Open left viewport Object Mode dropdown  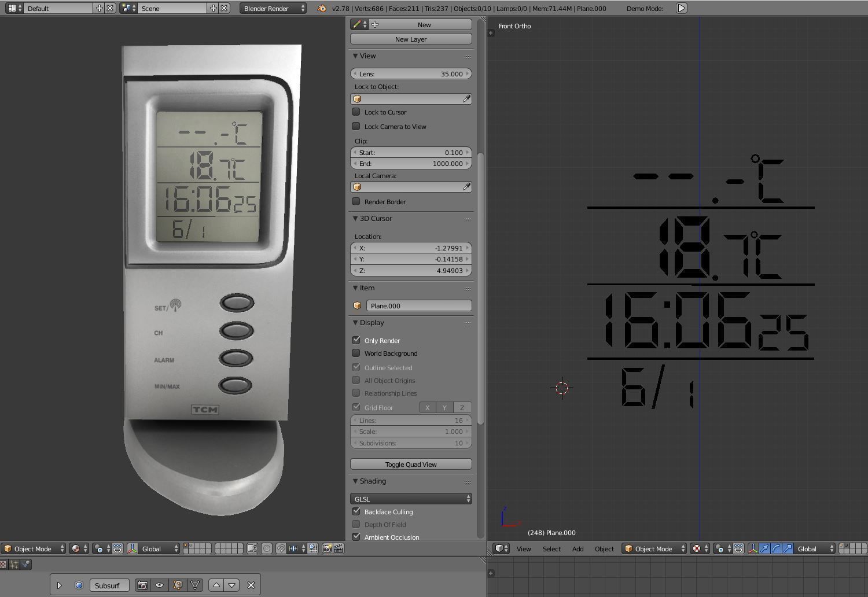click(x=34, y=548)
